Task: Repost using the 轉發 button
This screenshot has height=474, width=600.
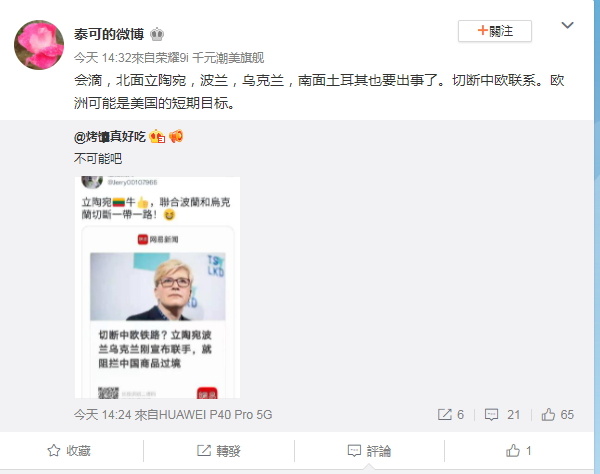Action: point(218,451)
